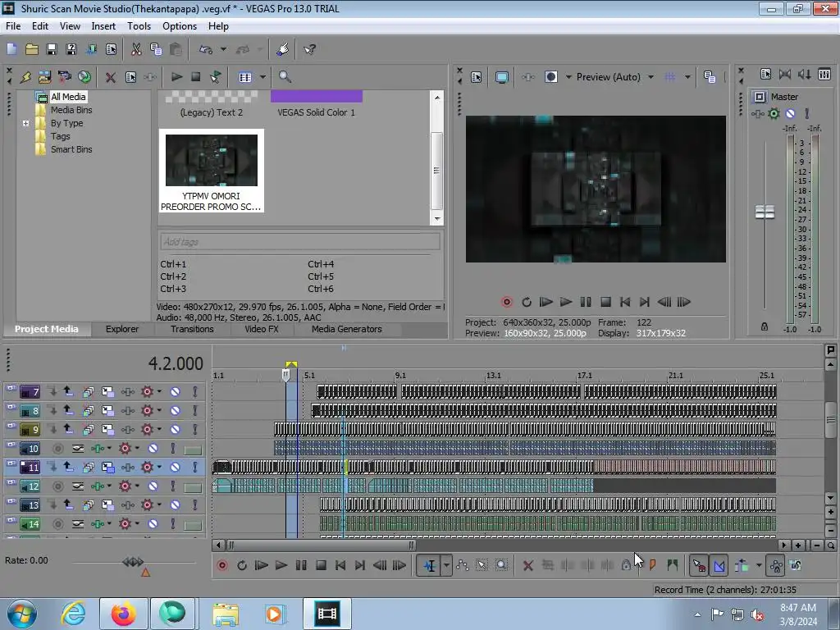The height and width of the screenshot is (630, 840).
Task: Toggle Automatic Crossfades icon
Action: point(719,565)
